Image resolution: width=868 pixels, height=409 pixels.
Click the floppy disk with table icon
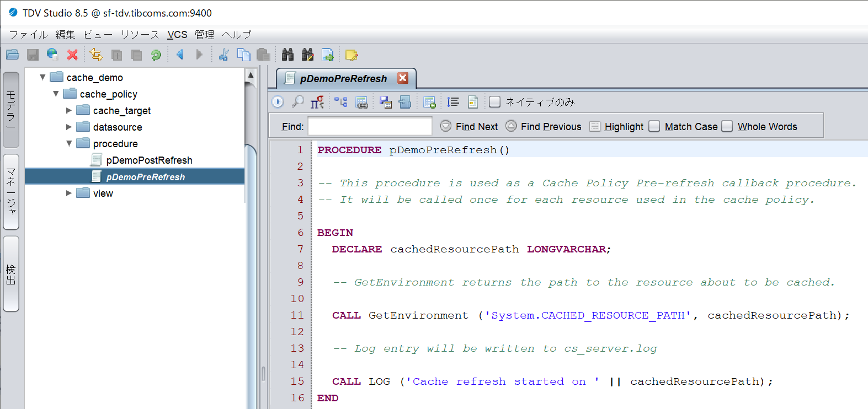[x=385, y=101]
